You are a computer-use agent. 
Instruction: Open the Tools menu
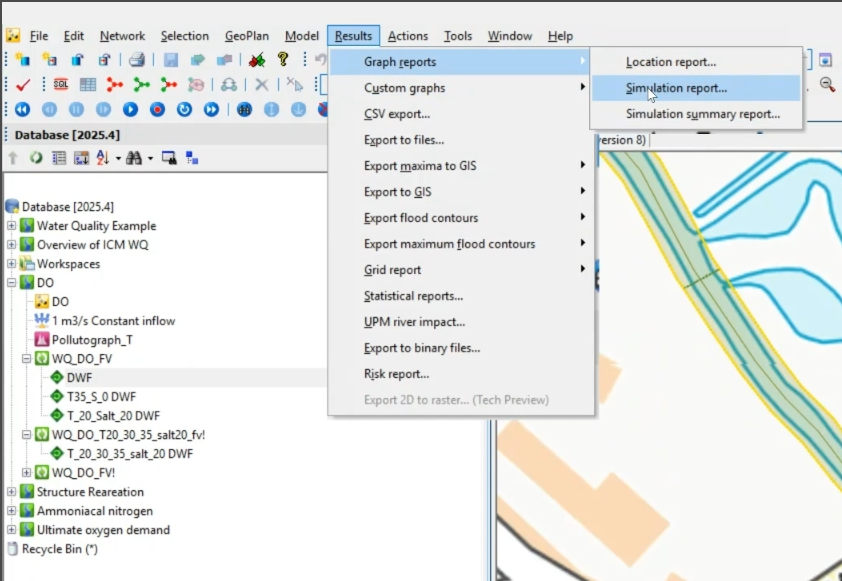coord(458,36)
